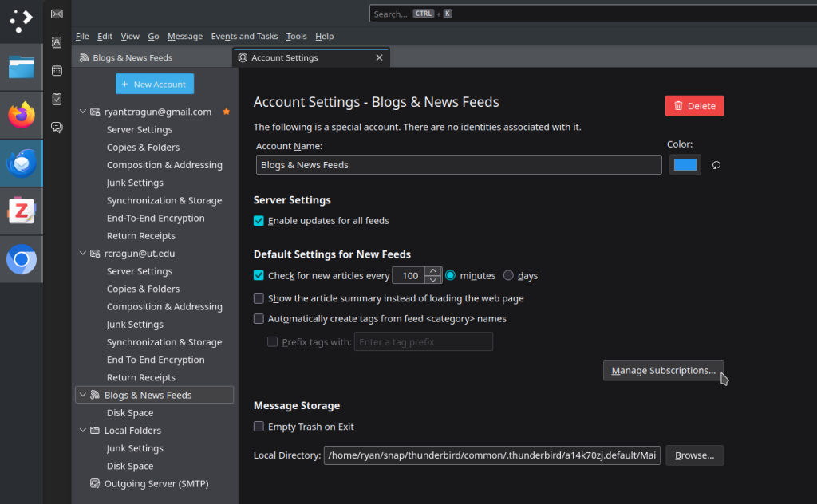Screen dimensions: 817x504
Task: Open the Calendar space icon
Action: [x=57, y=71]
